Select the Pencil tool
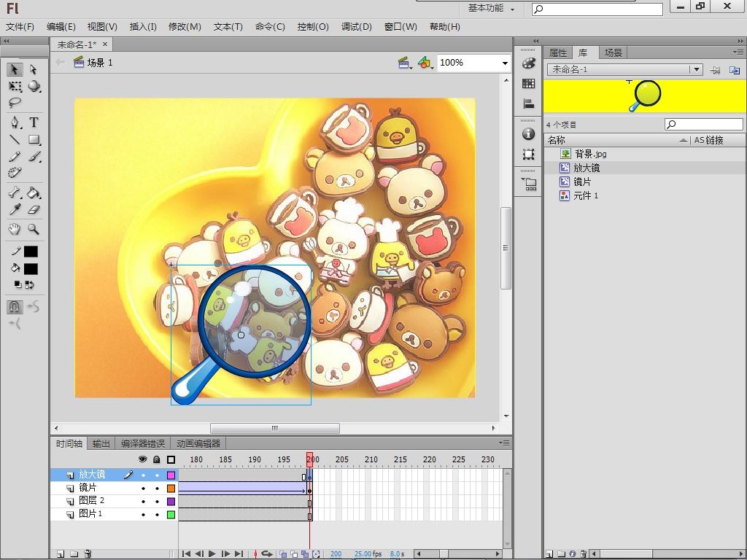This screenshot has height=560, width=747. coord(15,156)
